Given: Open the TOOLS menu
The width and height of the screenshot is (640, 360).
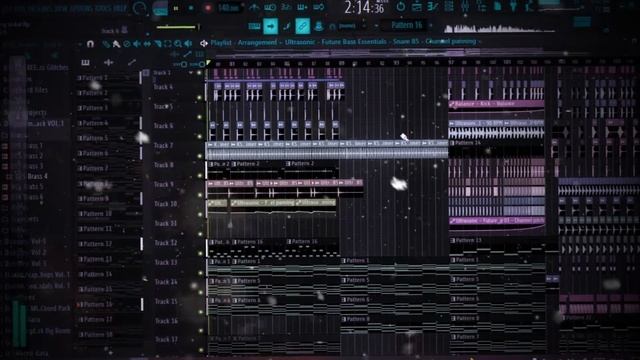Looking at the screenshot, I should (102, 8).
